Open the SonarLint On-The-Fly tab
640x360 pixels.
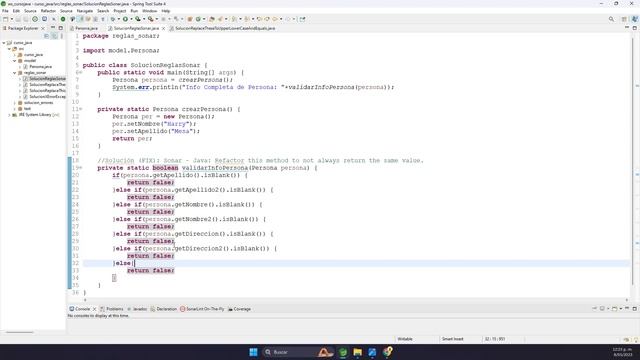click(x=202, y=309)
